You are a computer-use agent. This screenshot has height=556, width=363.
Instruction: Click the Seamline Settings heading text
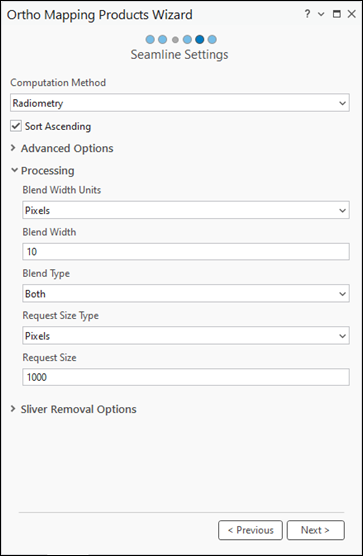[x=179, y=55]
